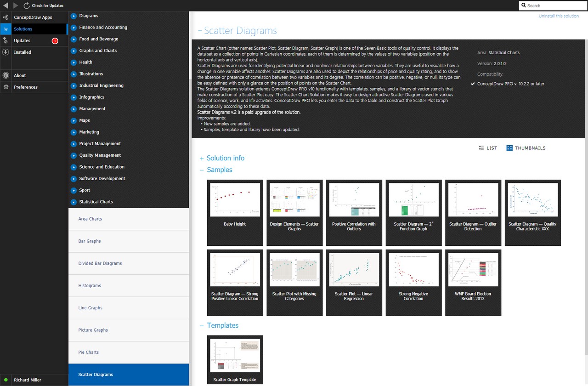This screenshot has width=588, height=386.
Task: Select Line Graphs solution
Action: (x=129, y=308)
